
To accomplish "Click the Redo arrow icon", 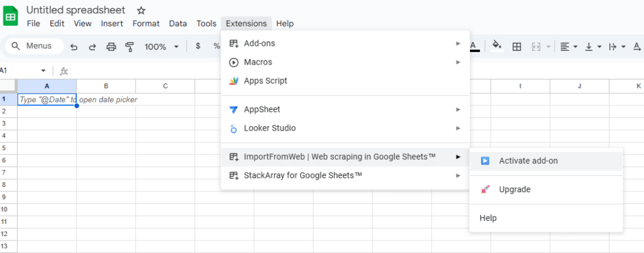I will [92, 46].
